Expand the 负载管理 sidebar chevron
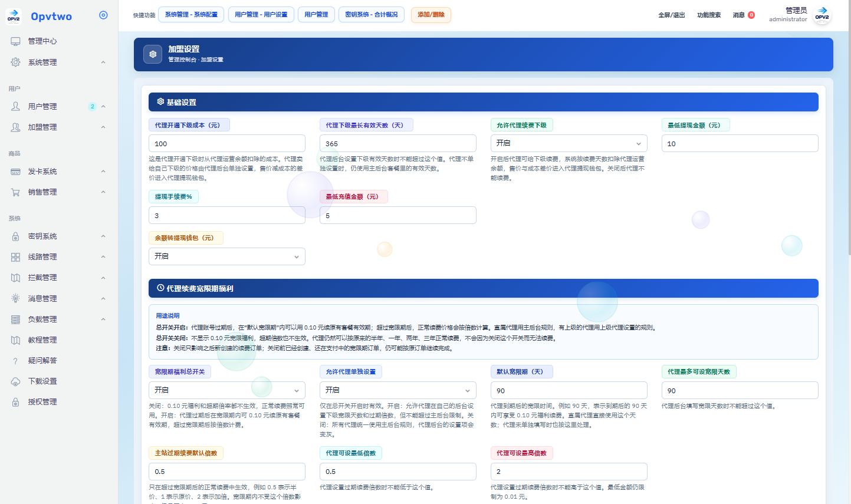 (x=103, y=319)
